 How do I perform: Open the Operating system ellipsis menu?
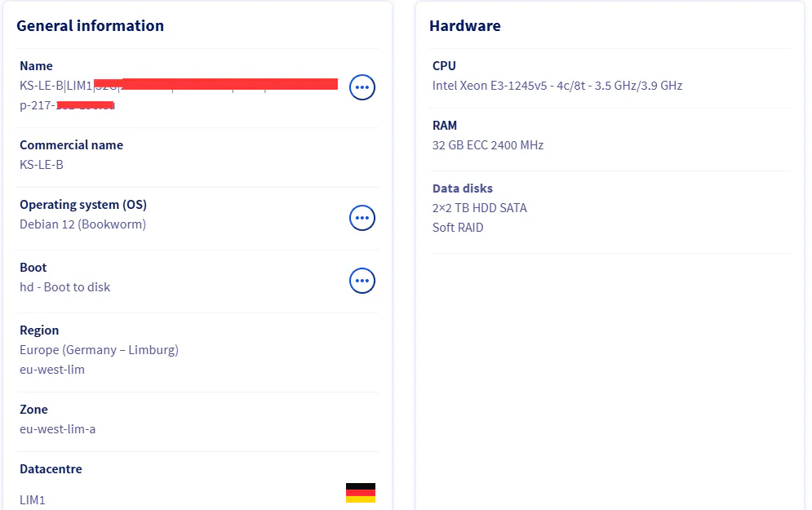pos(362,218)
